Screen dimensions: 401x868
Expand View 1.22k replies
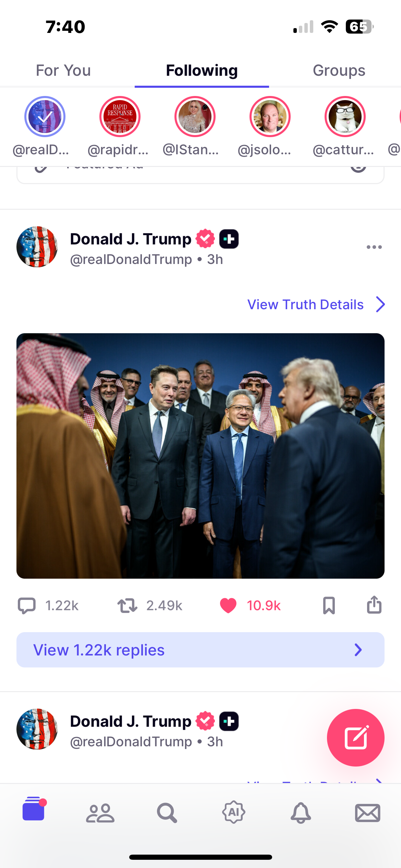click(200, 650)
